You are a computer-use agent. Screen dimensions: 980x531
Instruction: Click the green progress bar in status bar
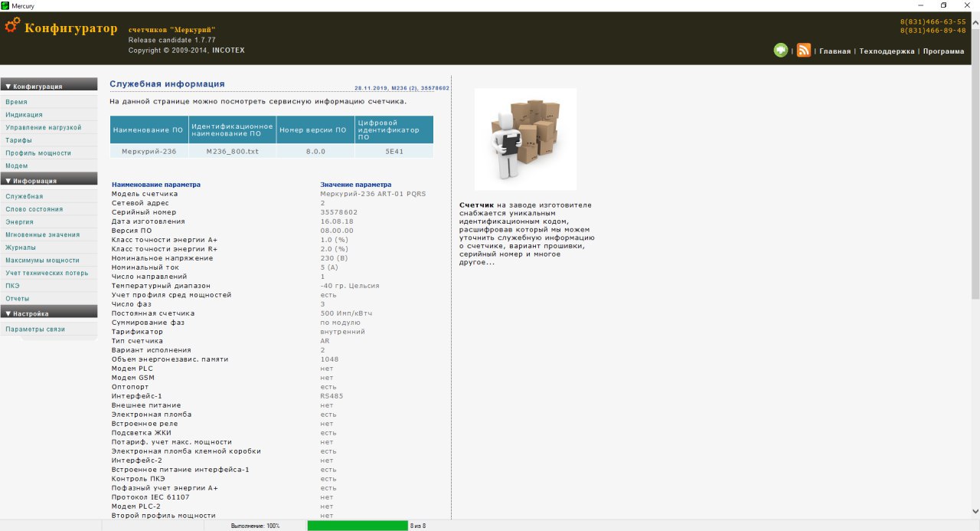358,526
